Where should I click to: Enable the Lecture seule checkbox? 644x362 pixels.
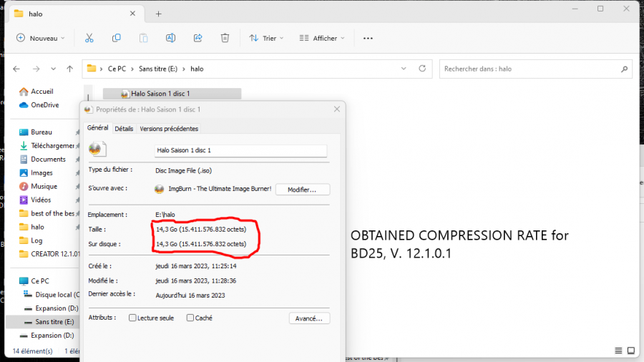coord(132,318)
